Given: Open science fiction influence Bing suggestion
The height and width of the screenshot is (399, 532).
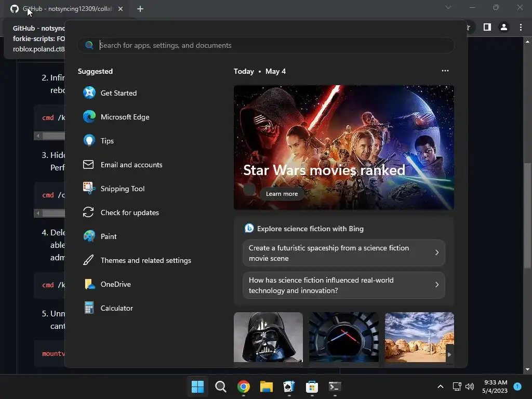Looking at the screenshot, I should click(344, 285).
